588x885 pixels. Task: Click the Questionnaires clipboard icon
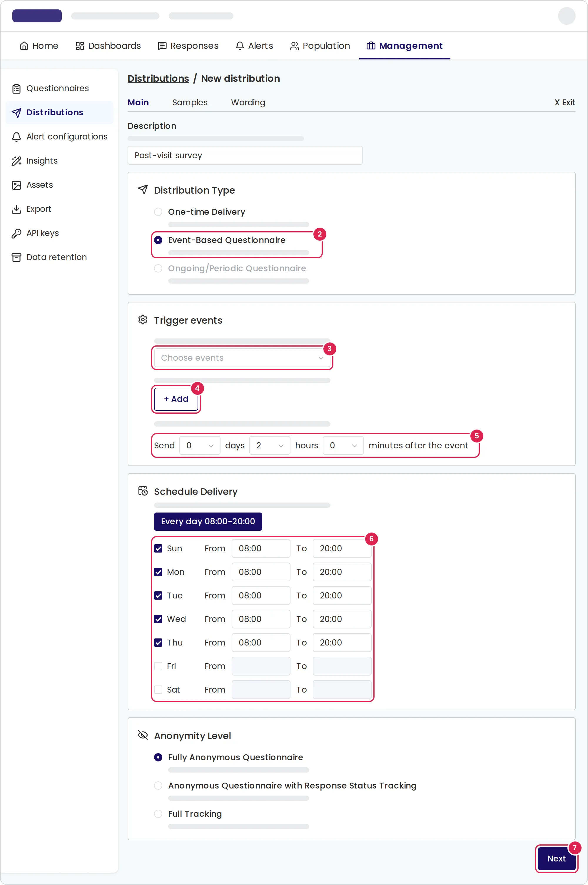pos(16,89)
